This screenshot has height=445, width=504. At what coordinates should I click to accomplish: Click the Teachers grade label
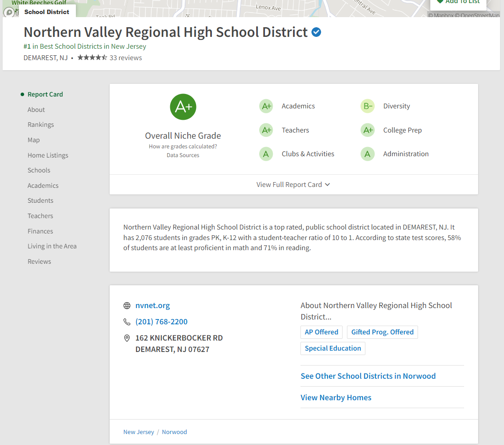click(295, 130)
